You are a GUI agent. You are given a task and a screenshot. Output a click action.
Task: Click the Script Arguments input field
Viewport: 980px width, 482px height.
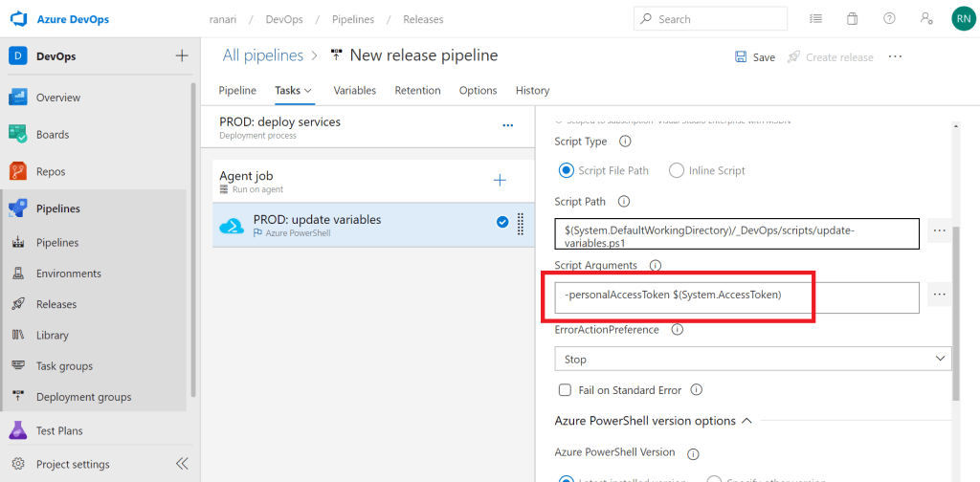(737, 296)
